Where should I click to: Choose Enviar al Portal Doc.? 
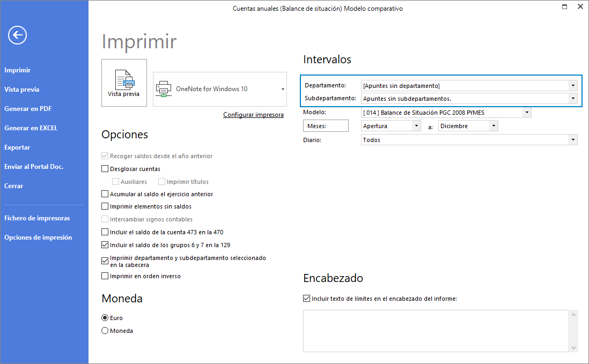(34, 167)
